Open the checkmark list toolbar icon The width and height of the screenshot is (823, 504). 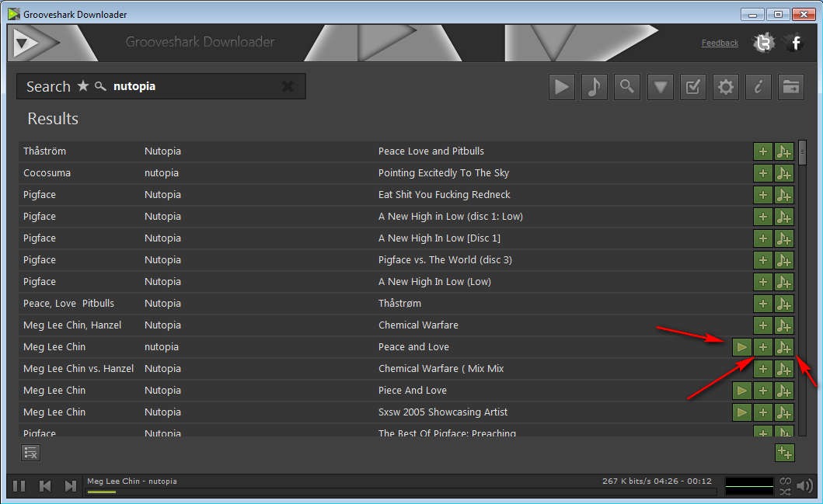(693, 86)
